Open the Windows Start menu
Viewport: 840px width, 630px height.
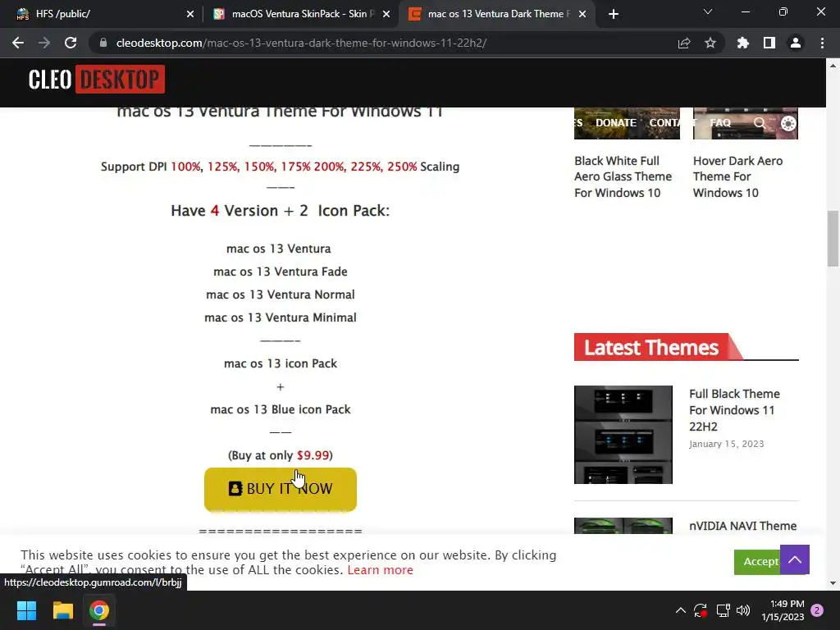[x=26, y=610]
